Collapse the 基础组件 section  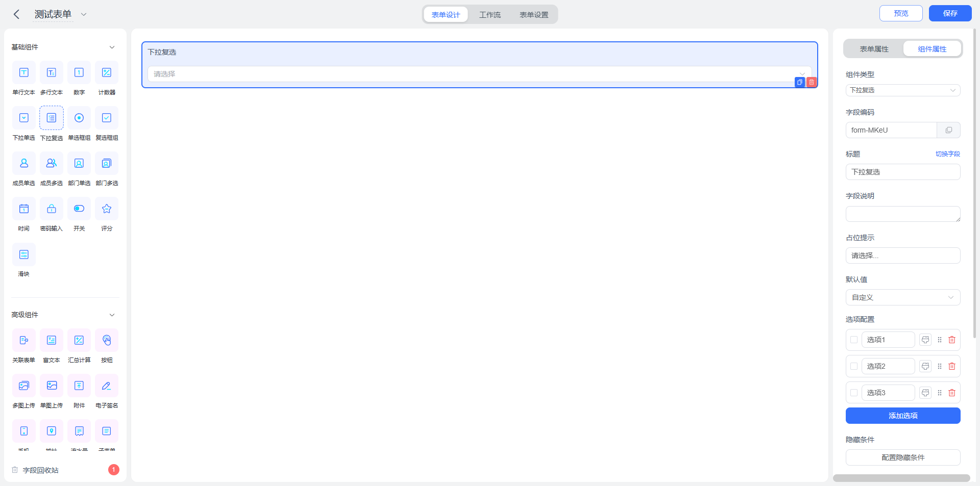(112, 47)
